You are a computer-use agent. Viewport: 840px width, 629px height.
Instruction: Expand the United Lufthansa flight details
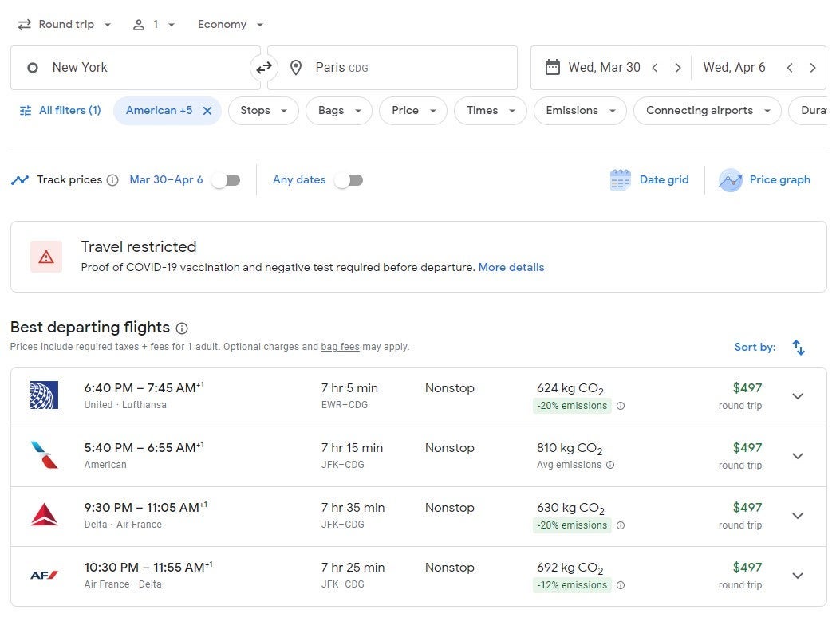pos(797,397)
